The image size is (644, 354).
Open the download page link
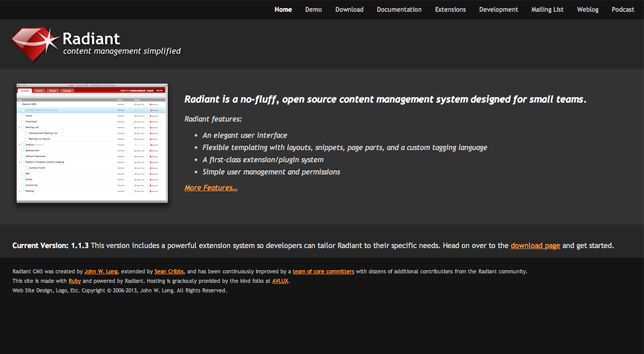pyautogui.click(x=535, y=245)
